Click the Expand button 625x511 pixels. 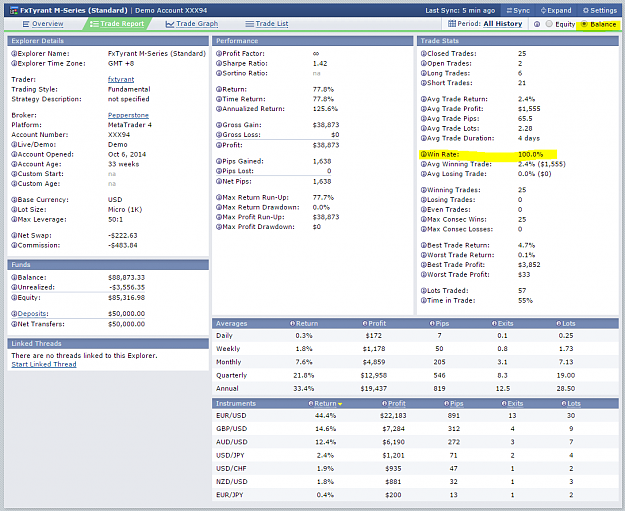pos(556,10)
